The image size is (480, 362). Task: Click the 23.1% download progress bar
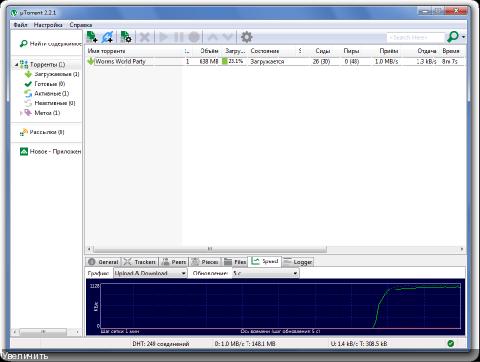coord(233,61)
